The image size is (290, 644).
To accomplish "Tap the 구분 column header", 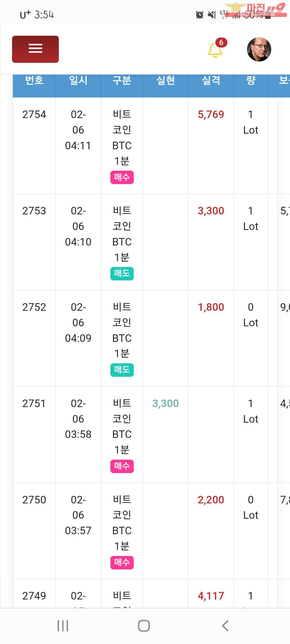I will tap(122, 80).
